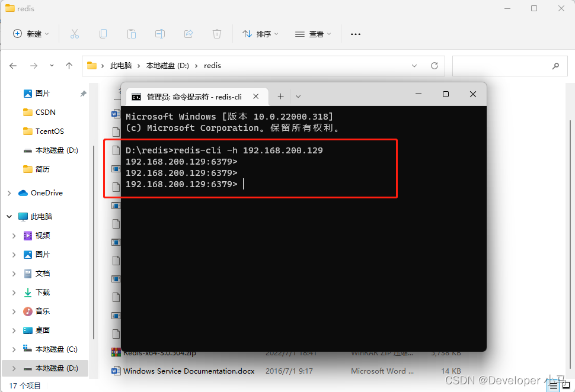Select 文档 in the sidebar
Screen dimensions: 575x392
[43, 274]
